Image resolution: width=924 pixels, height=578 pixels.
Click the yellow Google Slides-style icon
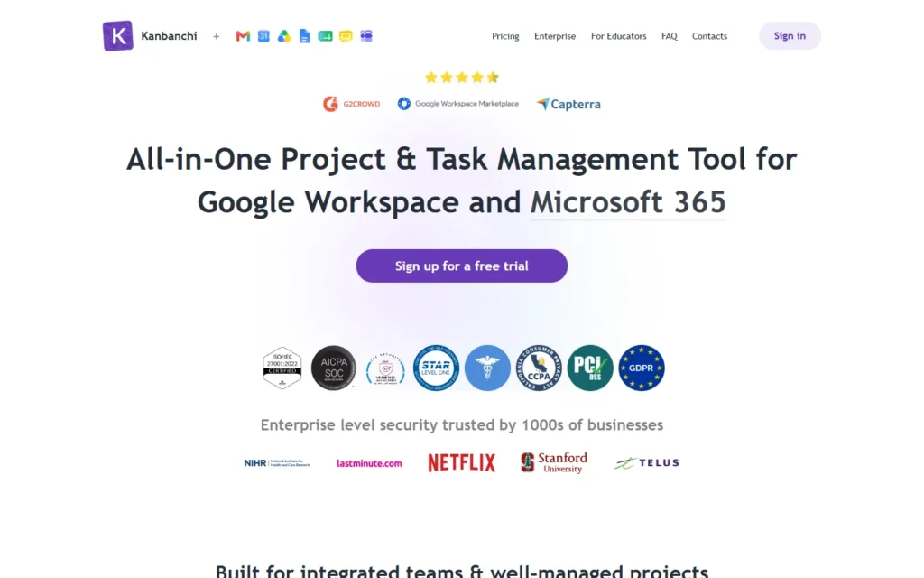346,36
